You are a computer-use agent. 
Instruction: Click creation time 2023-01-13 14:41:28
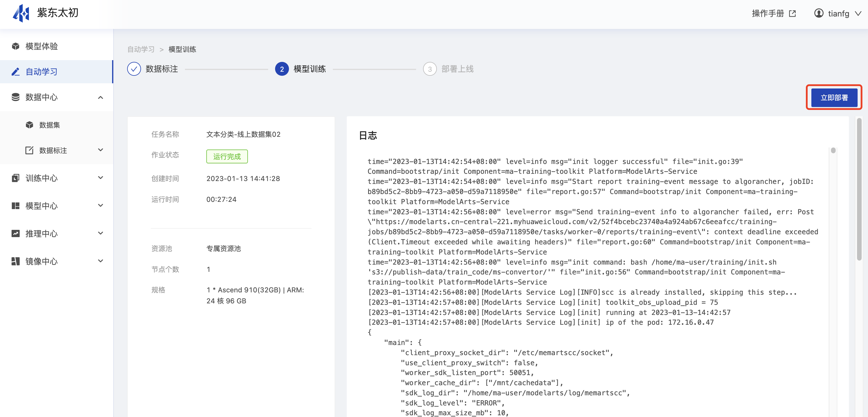pos(243,178)
